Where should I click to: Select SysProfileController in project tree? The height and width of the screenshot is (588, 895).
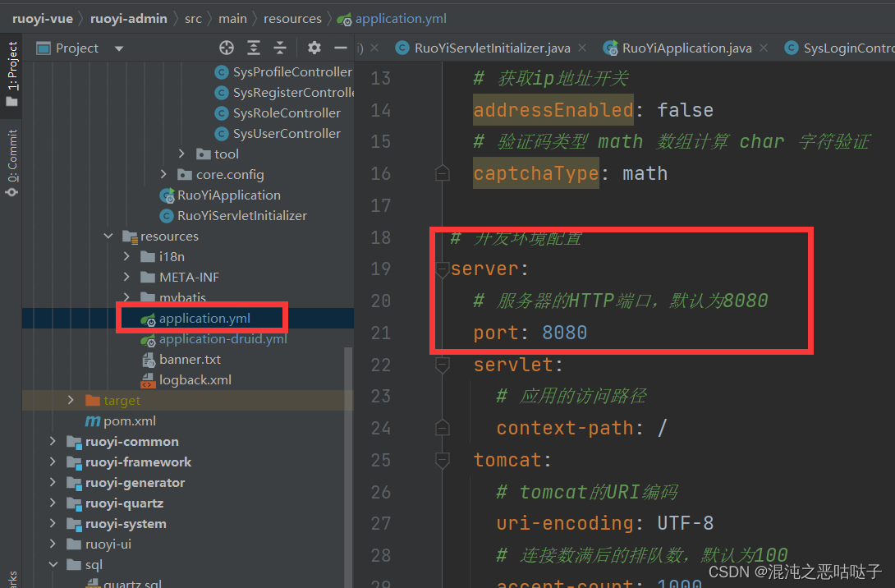[292, 72]
